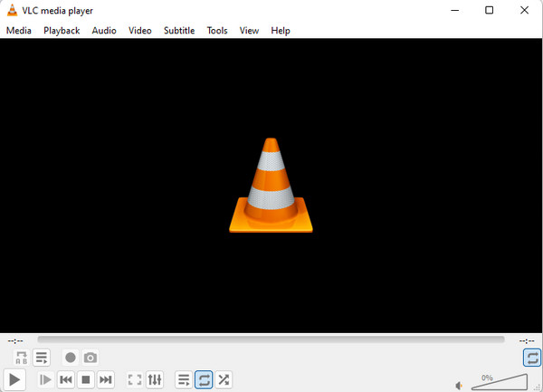Open the Playback menu
The height and width of the screenshot is (392, 543).
coord(62,31)
